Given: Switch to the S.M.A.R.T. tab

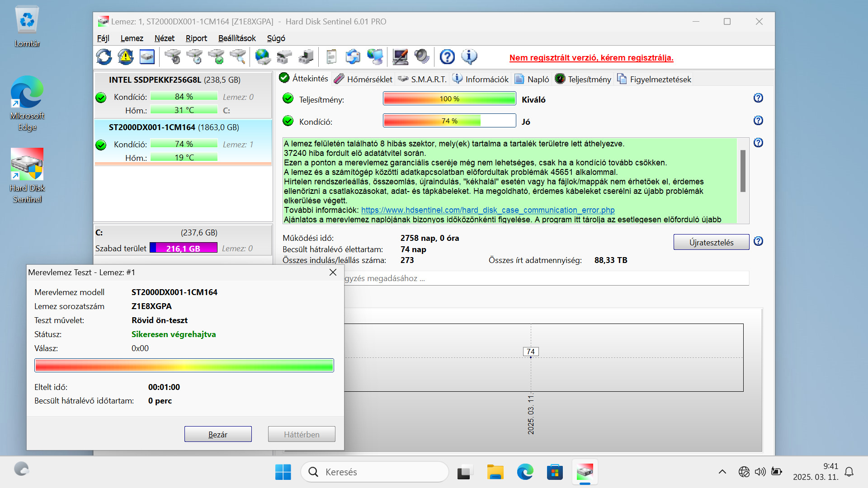Looking at the screenshot, I should point(423,79).
